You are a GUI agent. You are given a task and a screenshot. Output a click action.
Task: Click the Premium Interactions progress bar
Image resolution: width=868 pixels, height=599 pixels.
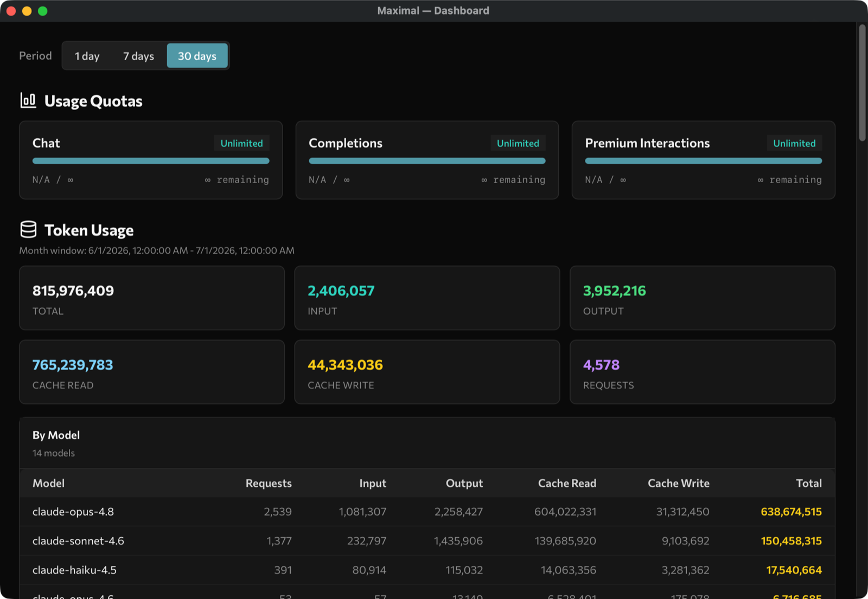(x=703, y=161)
